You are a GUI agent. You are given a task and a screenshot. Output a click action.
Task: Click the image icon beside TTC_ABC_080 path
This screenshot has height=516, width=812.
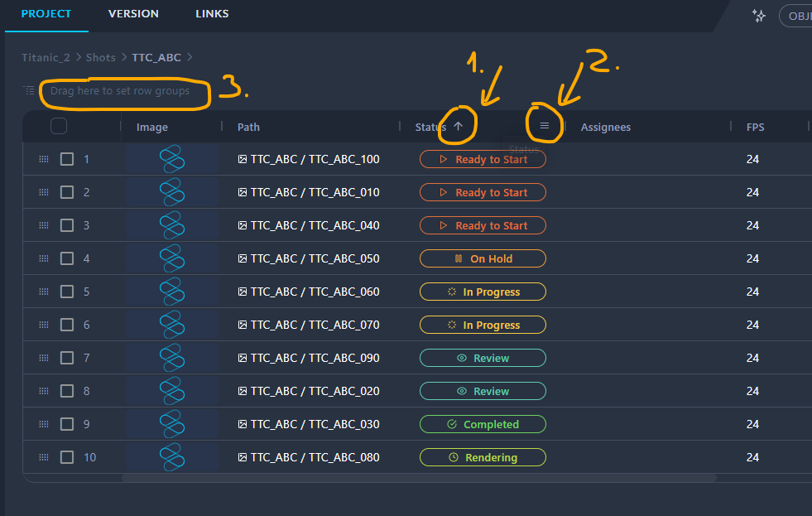243,457
